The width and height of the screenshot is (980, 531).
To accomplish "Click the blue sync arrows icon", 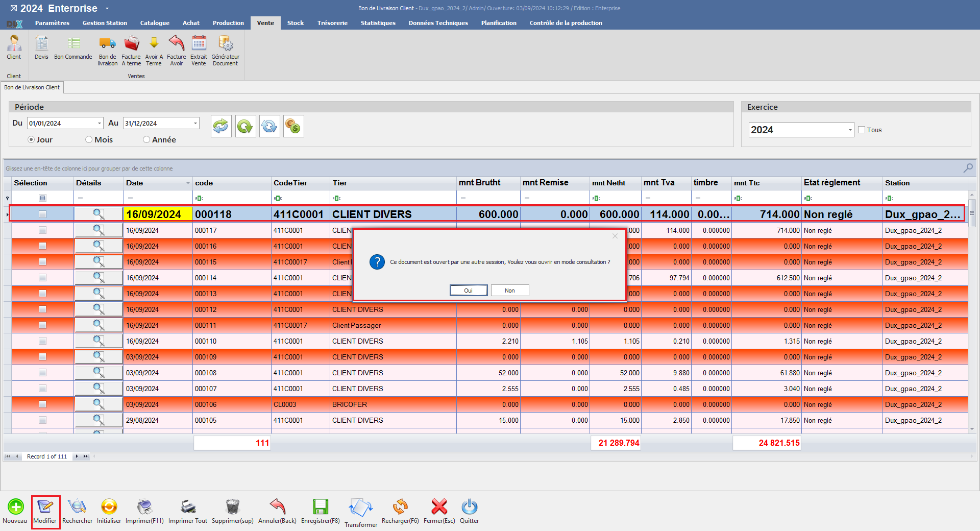I will point(269,126).
